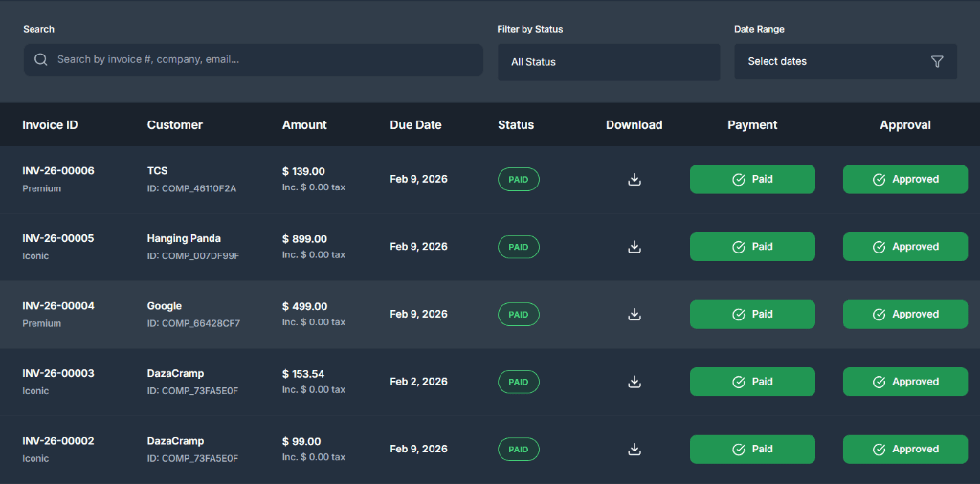Screen dimensions: 980x484
Task: Click Paid button for TCS invoice
Action: [x=752, y=179]
